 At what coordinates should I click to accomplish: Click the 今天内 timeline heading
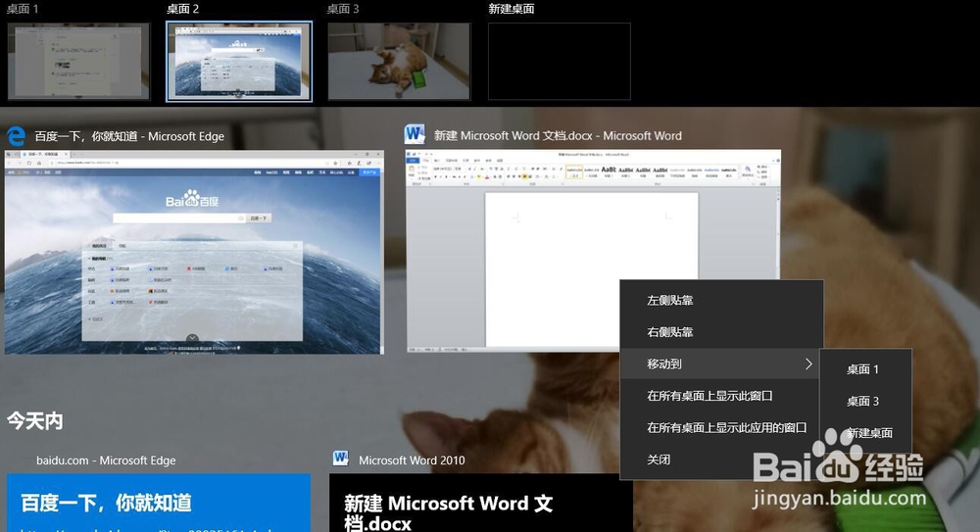coord(35,420)
